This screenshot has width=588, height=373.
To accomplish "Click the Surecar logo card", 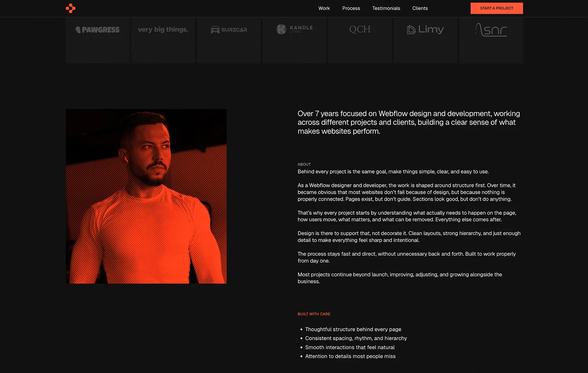I will point(229,40).
